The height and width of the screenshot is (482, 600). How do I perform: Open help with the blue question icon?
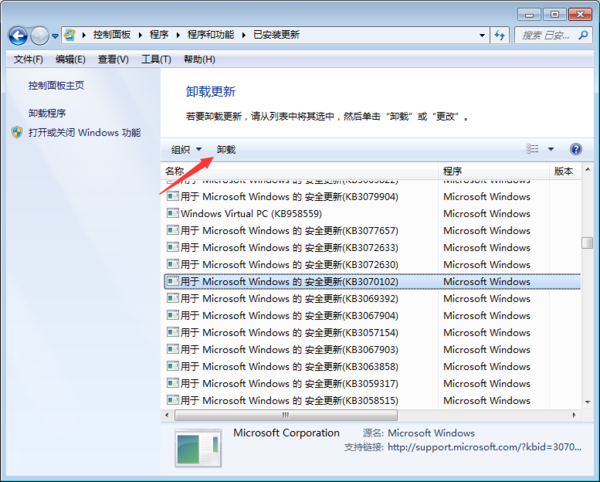tap(576, 149)
